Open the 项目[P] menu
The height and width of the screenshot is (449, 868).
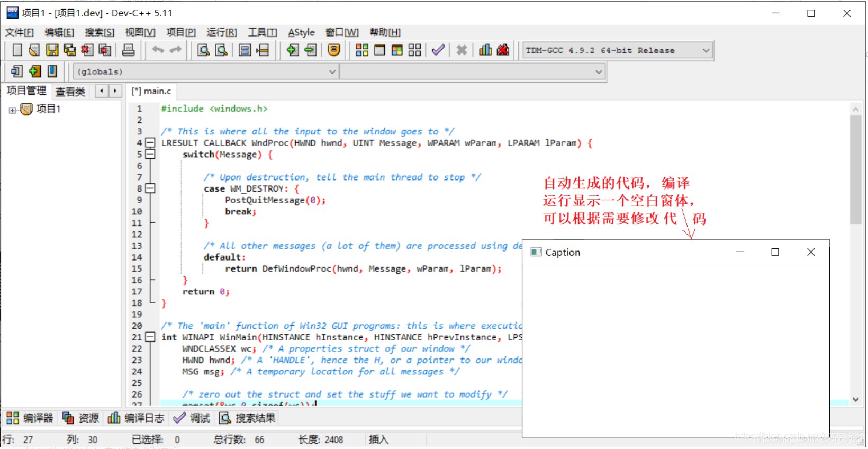click(181, 32)
